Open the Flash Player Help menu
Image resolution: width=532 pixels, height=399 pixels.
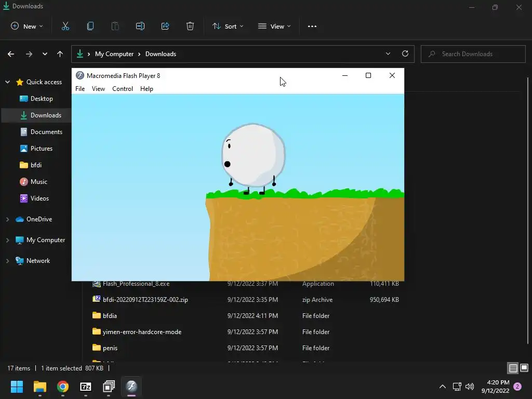point(147,88)
